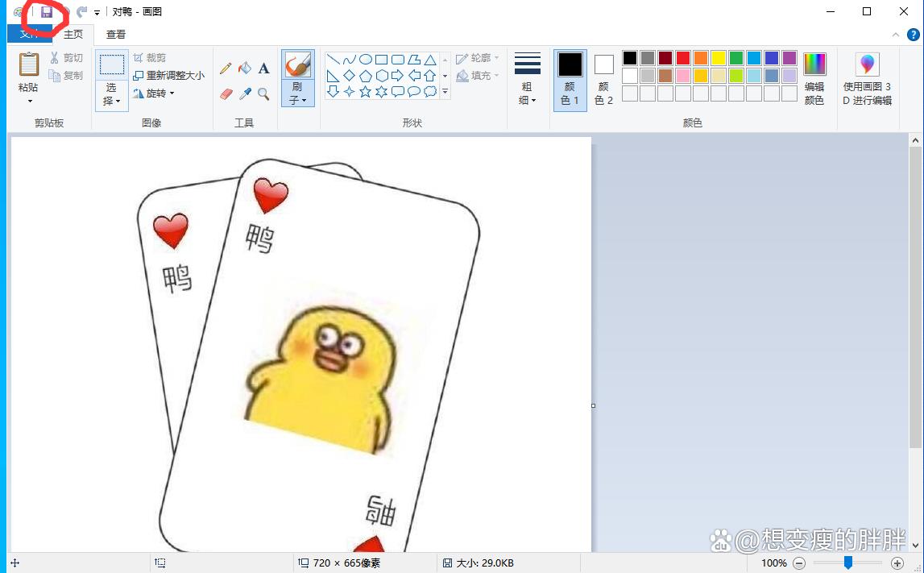Select the Pencil tool

[226, 69]
